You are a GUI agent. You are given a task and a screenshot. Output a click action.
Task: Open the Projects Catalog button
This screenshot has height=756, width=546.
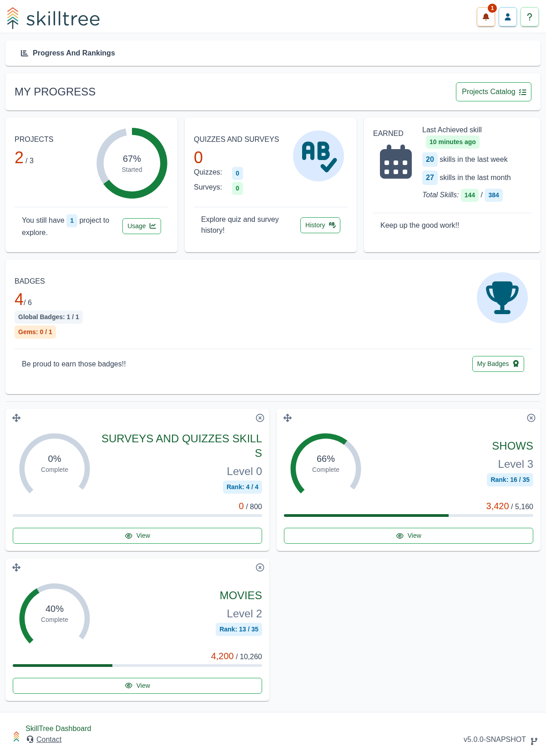[x=494, y=92]
